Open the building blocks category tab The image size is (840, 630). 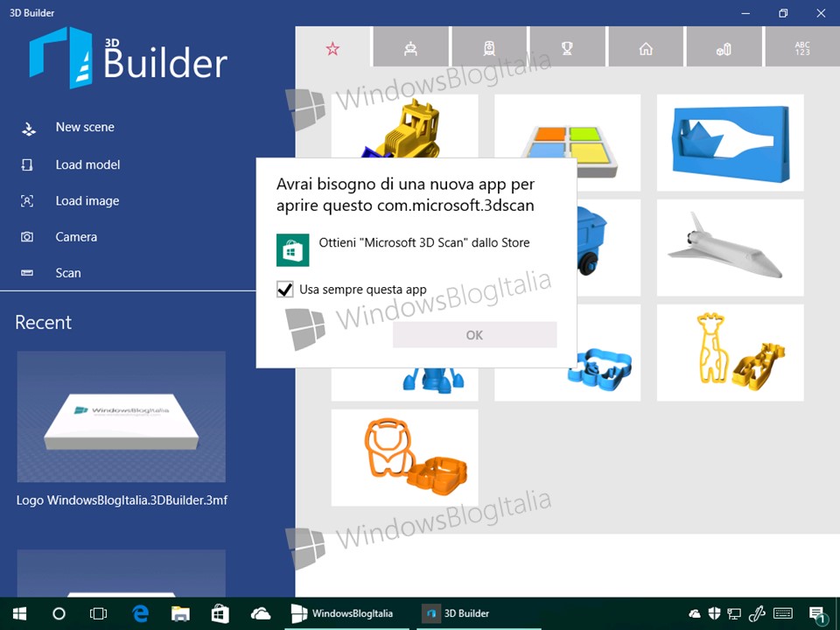[x=724, y=49]
